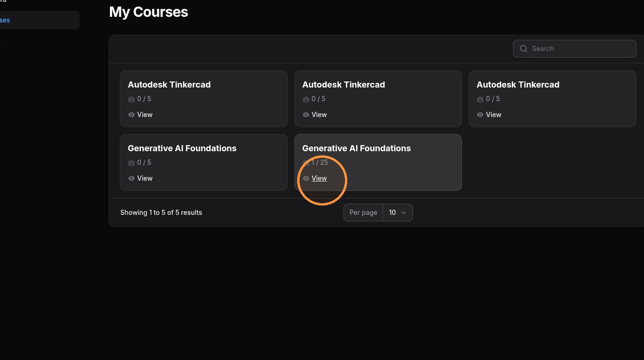644x360 pixels.
Task: Open View link on Generative AI Foundations 0 / 5 card
Action: pyautogui.click(x=145, y=178)
